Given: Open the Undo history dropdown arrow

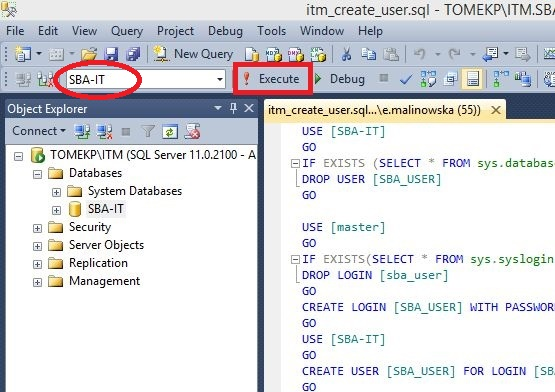Looking at the screenshot, I should (x=437, y=54).
